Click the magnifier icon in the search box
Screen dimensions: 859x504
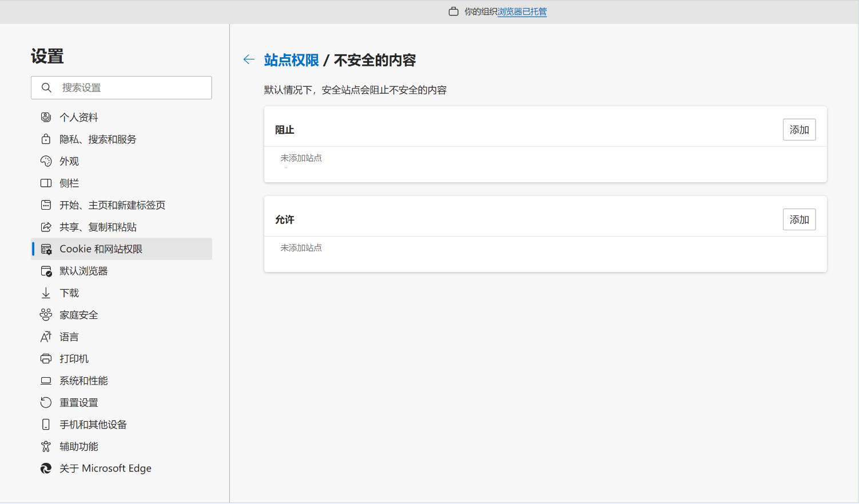point(46,87)
